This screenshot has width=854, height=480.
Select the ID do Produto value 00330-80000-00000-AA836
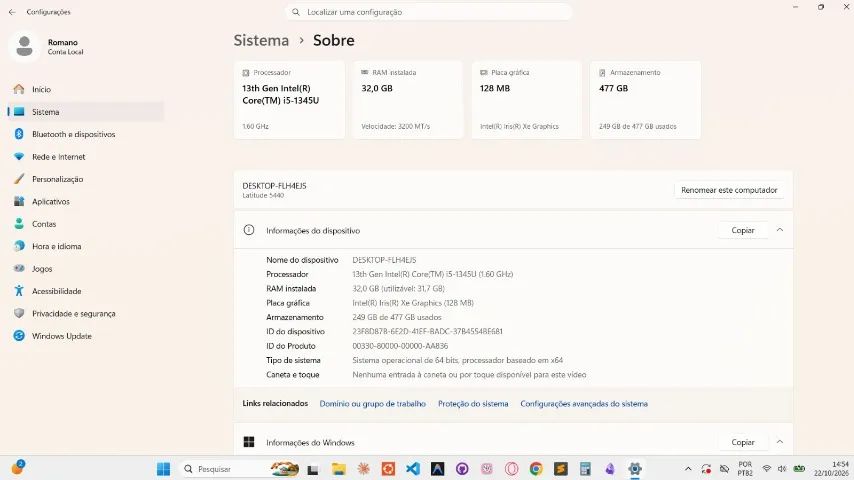(400, 345)
